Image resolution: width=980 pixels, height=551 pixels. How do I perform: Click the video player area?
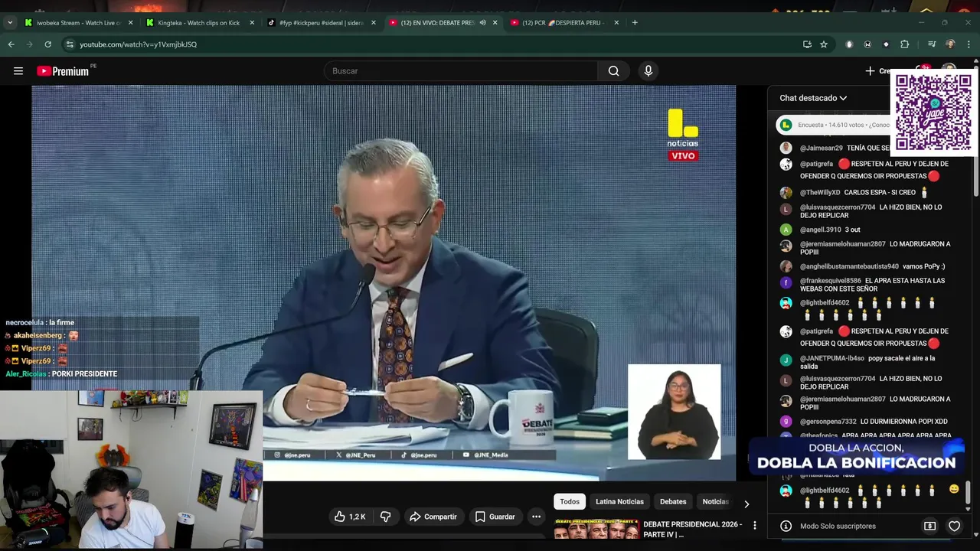tap(384, 283)
